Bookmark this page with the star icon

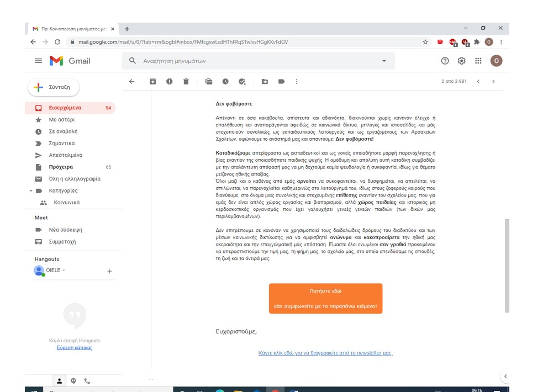pyautogui.click(x=425, y=42)
